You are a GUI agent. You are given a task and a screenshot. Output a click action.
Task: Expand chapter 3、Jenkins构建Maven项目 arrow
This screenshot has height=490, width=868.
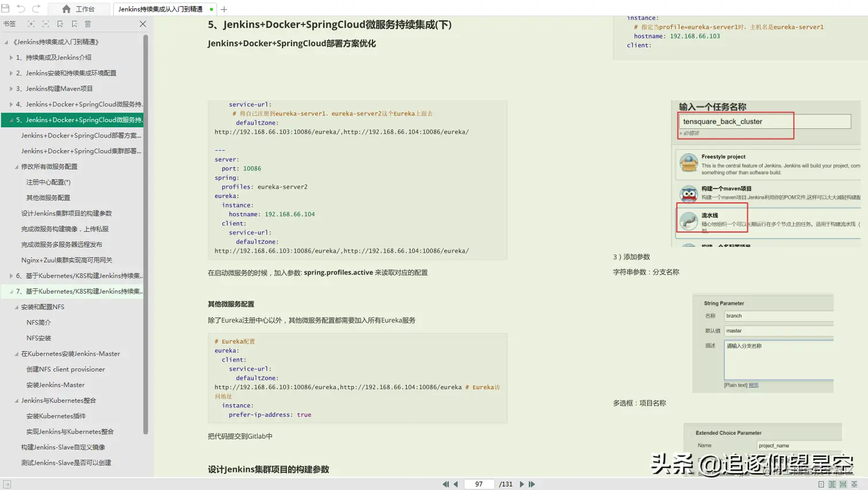tap(11, 88)
